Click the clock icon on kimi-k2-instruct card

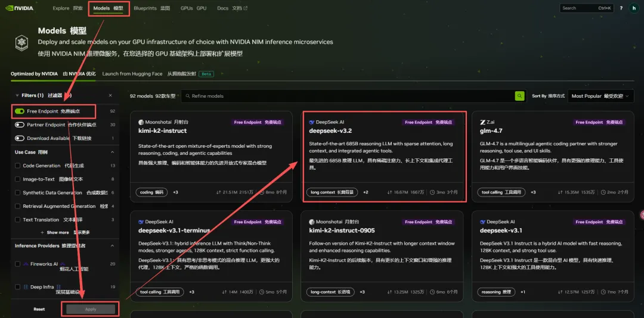click(262, 192)
